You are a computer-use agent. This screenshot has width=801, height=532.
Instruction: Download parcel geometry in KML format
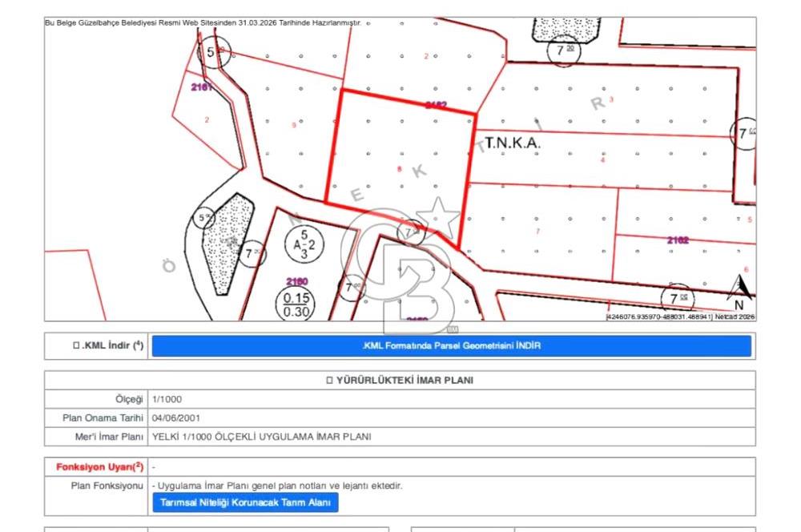[x=451, y=346]
